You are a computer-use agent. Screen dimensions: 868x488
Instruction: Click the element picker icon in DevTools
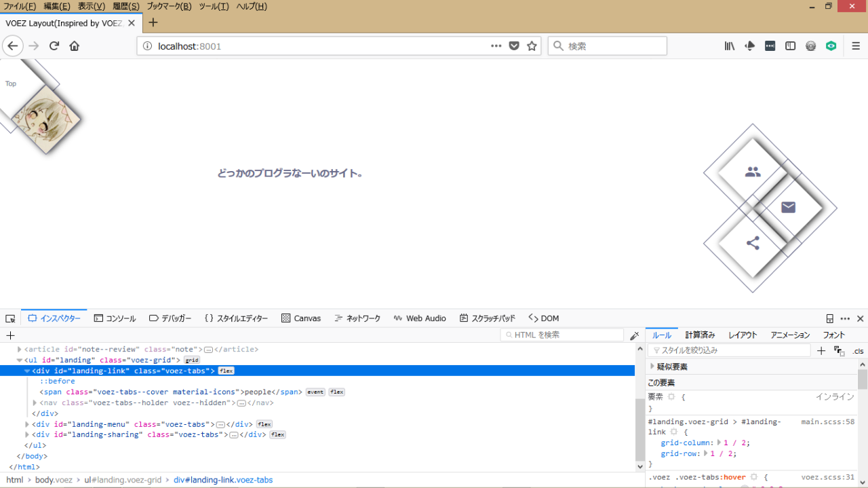click(x=10, y=318)
